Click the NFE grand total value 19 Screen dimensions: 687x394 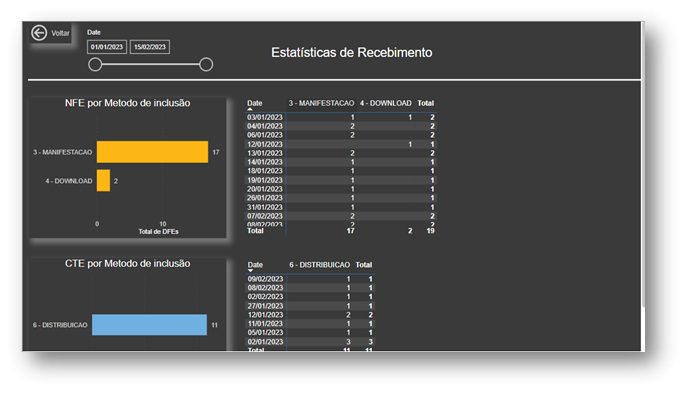[430, 231]
